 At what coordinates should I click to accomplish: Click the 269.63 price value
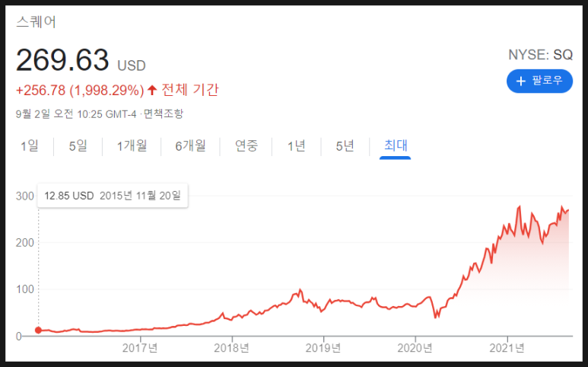click(62, 60)
